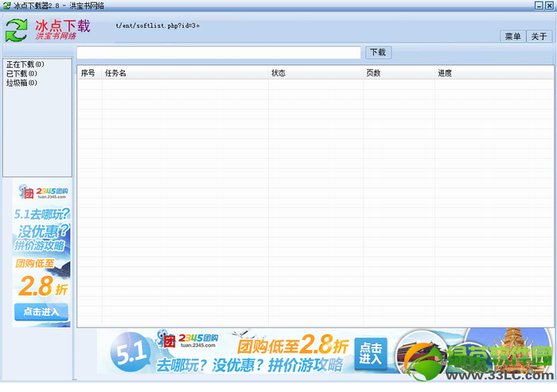Viewport: 557px width, 392px height.
Task: Open the 关于 about button
Action: pyautogui.click(x=539, y=37)
